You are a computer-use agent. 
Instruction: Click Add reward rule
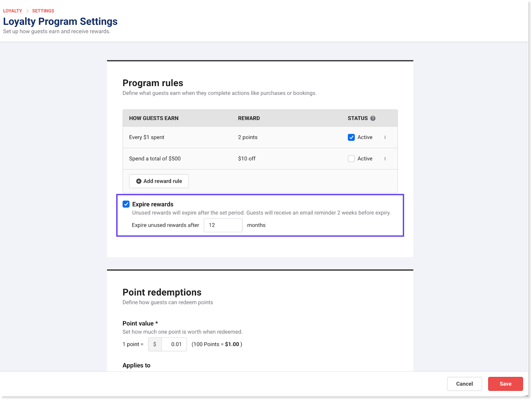point(159,181)
